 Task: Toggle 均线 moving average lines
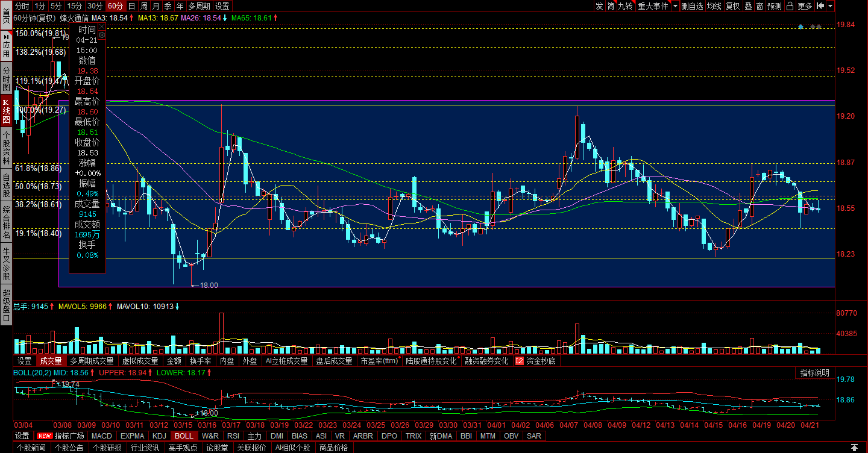pyautogui.click(x=714, y=6)
